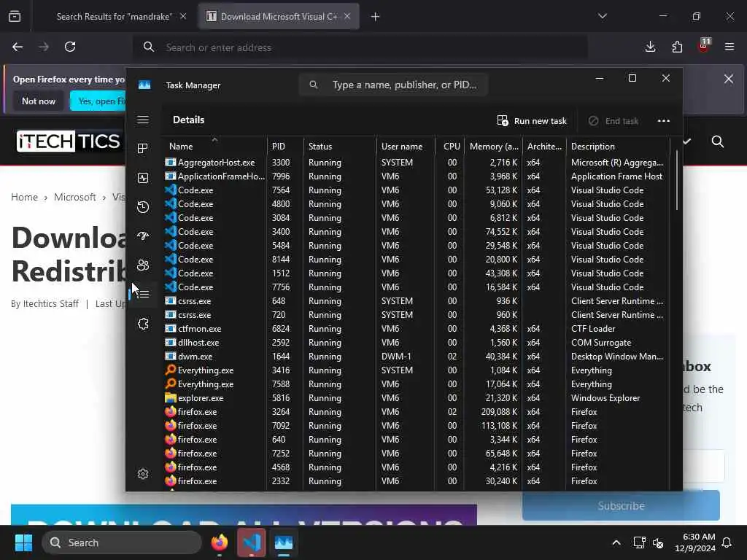Open Services page in Task Manager sidebar
Image resolution: width=747 pixels, height=560 pixels.
tap(143, 324)
